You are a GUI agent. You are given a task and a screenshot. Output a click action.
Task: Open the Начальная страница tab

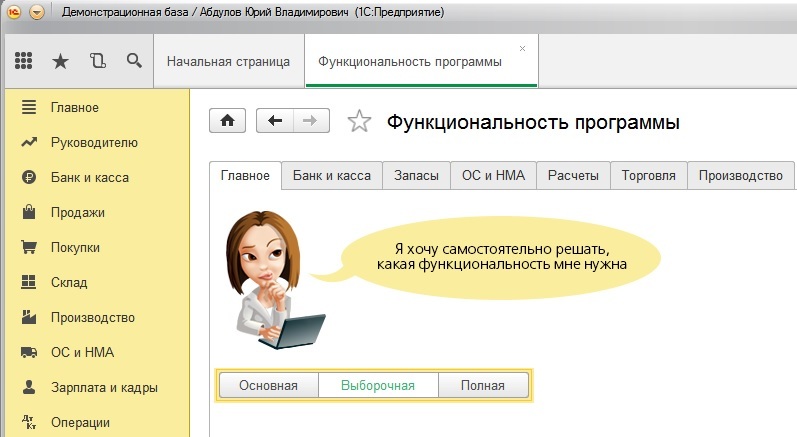click(x=228, y=62)
